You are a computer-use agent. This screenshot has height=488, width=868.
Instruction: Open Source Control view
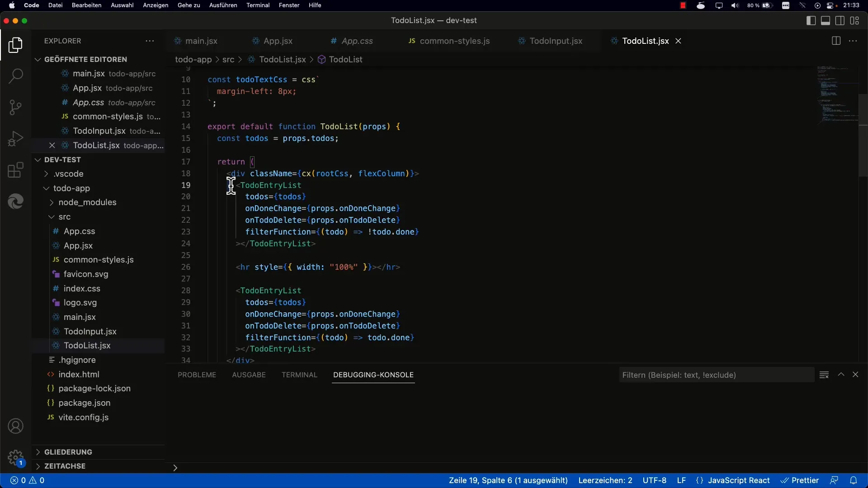click(x=15, y=107)
